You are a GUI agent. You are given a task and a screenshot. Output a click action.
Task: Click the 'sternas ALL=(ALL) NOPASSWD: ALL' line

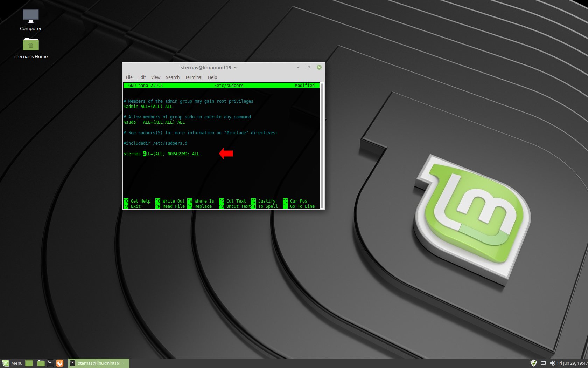(x=162, y=154)
